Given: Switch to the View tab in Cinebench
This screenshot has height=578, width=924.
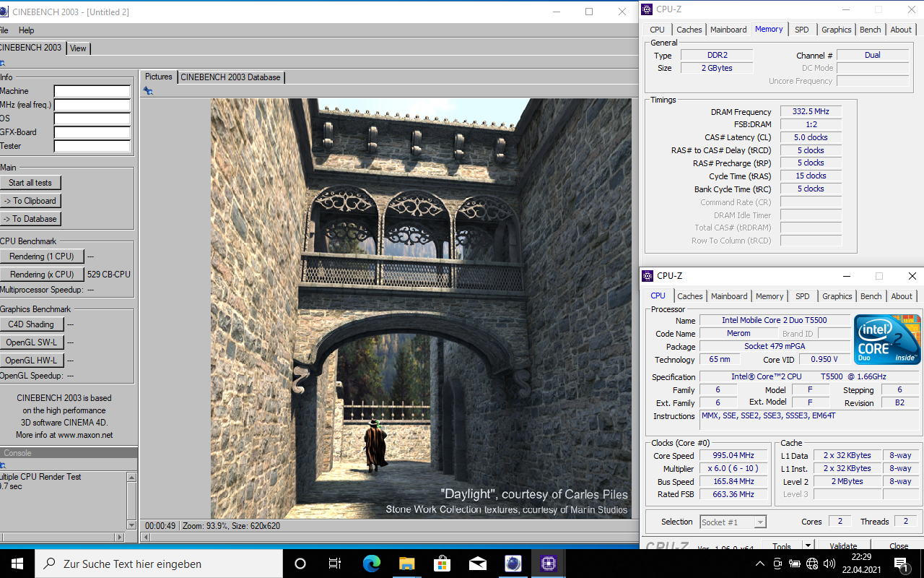Looking at the screenshot, I should pos(78,48).
